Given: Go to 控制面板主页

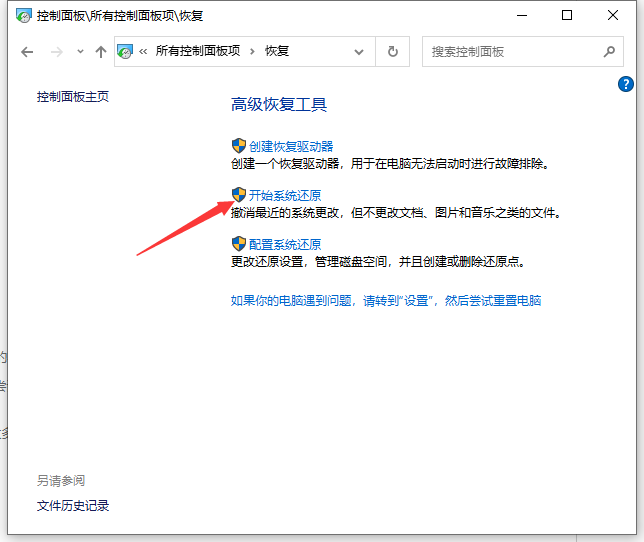Looking at the screenshot, I should point(72,96).
